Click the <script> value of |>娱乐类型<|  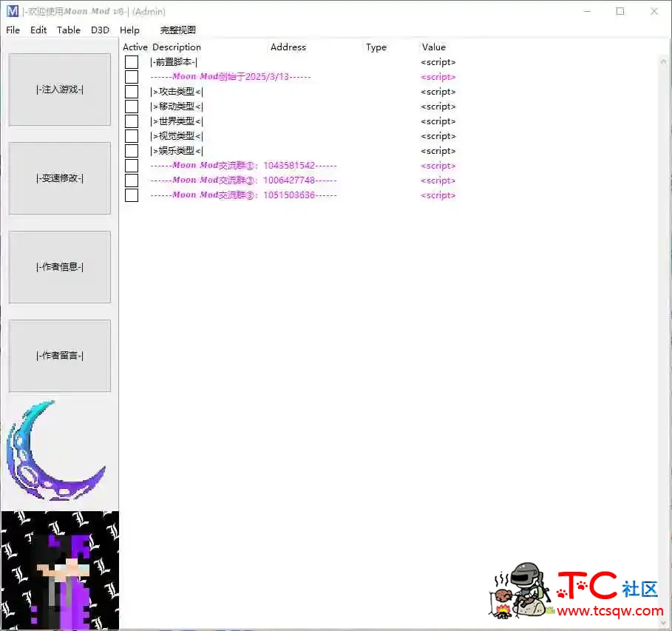coord(438,151)
